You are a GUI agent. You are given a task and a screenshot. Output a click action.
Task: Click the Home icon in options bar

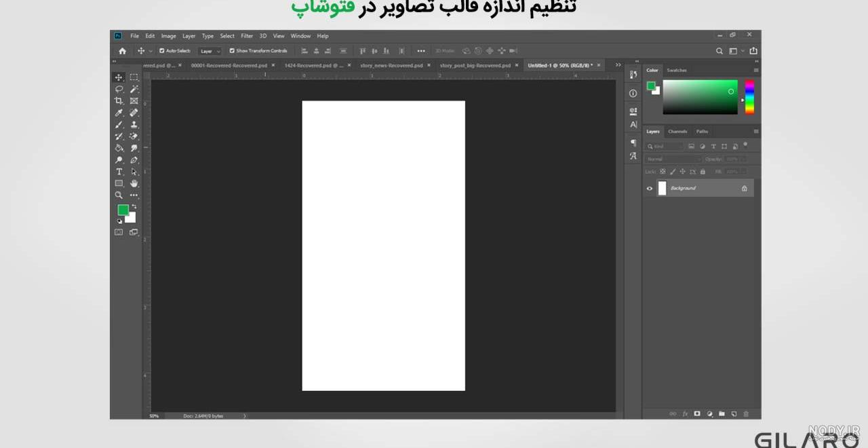(122, 51)
